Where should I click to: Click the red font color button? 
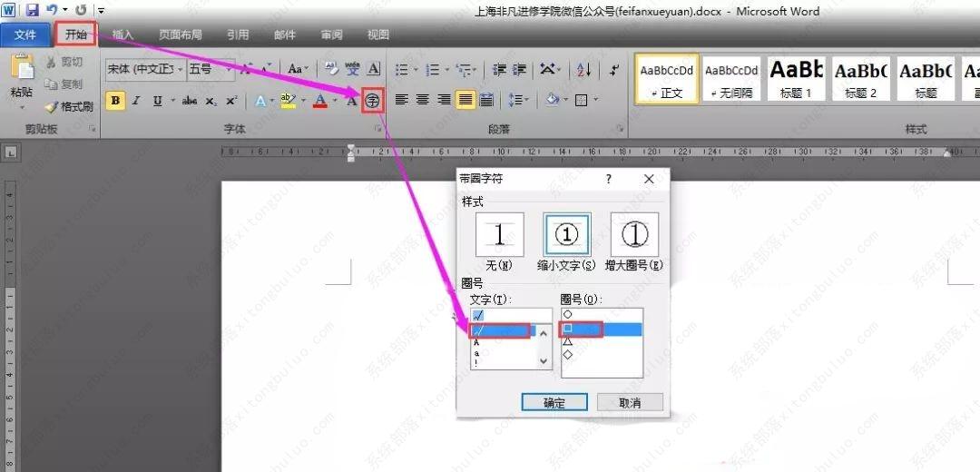pos(320,101)
